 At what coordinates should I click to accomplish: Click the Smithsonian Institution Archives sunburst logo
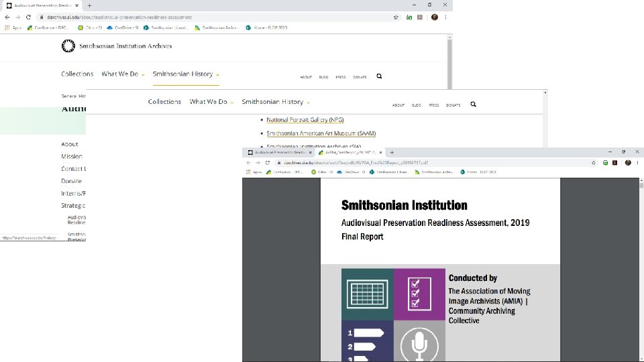[68, 46]
